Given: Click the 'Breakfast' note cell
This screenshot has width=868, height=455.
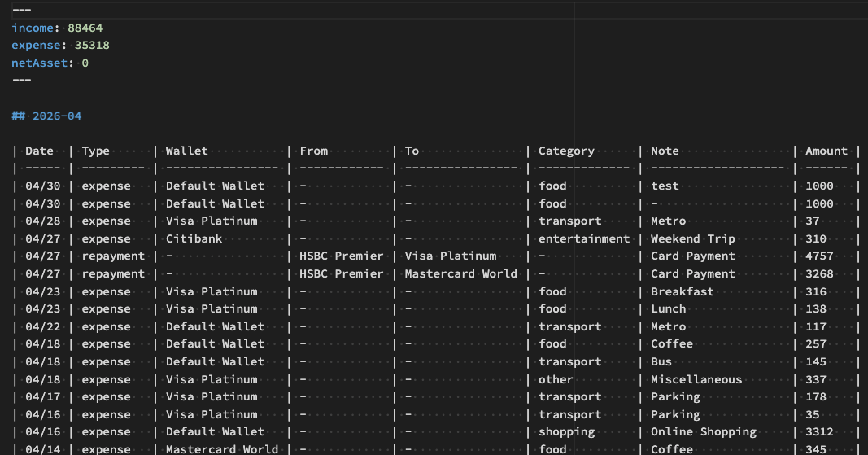Looking at the screenshot, I should coord(683,291).
